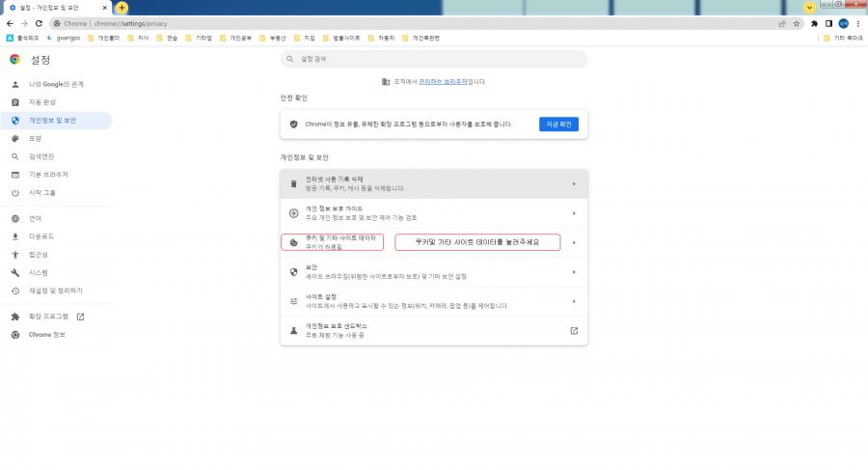The width and height of the screenshot is (868, 470).
Task: Select 검색엔진 in the settings sidebar
Action: click(41, 156)
